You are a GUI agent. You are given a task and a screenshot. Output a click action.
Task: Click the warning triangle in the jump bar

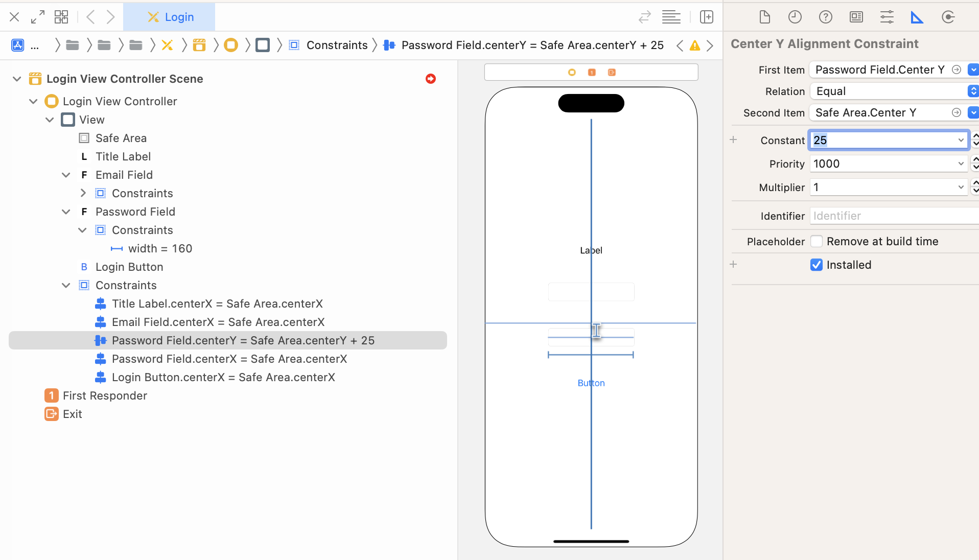tap(695, 45)
